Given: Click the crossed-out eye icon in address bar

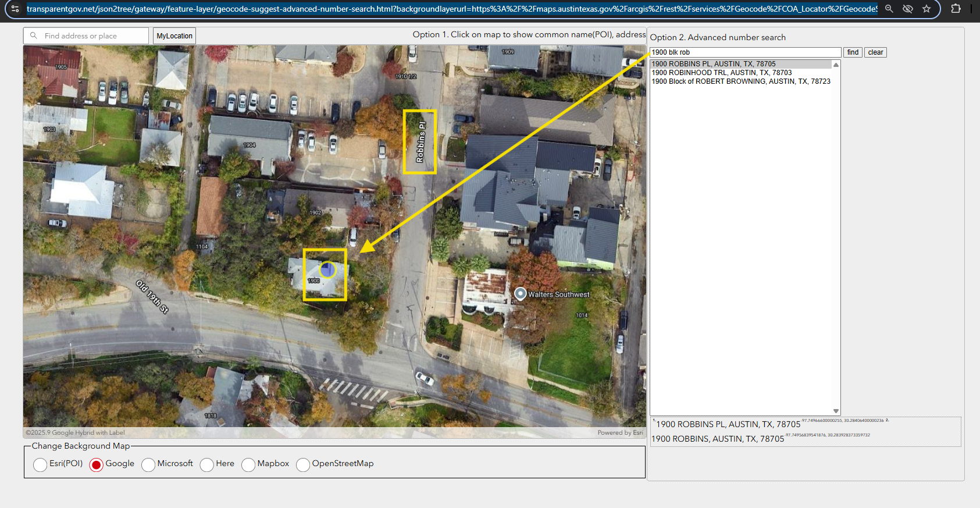Looking at the screenshot, I should [x=907, y=9].
